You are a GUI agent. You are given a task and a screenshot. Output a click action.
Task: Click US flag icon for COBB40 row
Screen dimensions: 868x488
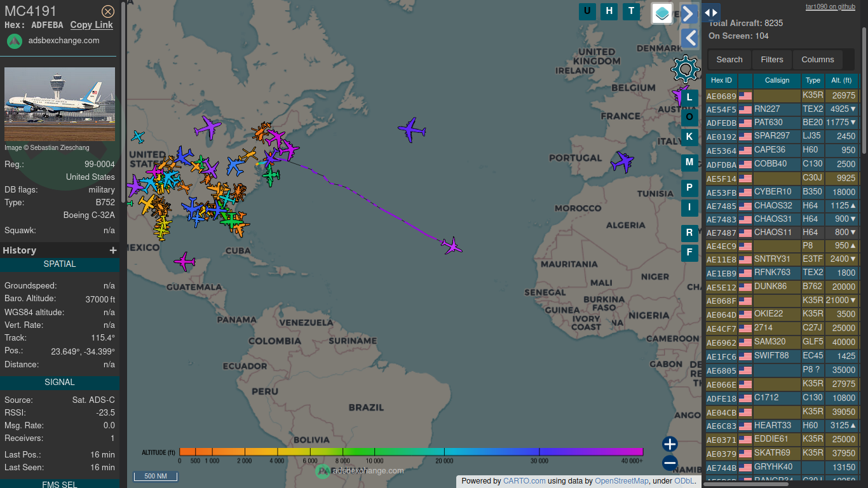tap(745, 165)
